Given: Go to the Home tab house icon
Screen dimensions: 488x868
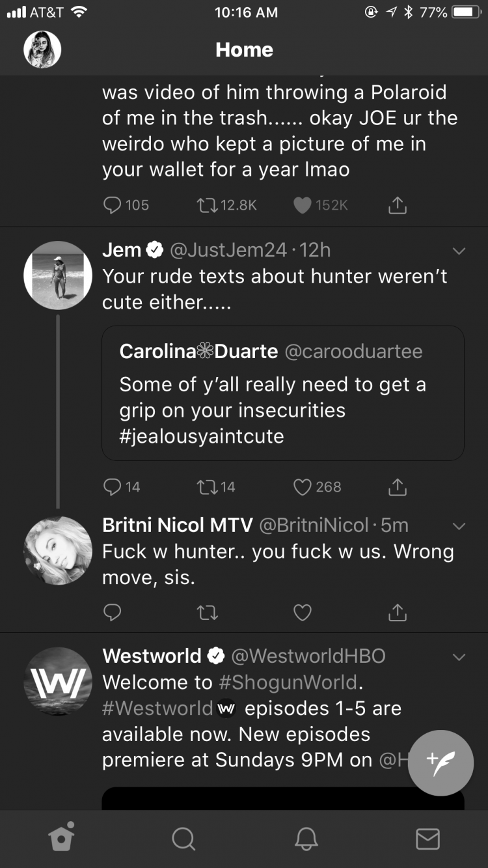Looking at the screenshot, I should click(61, 837).
